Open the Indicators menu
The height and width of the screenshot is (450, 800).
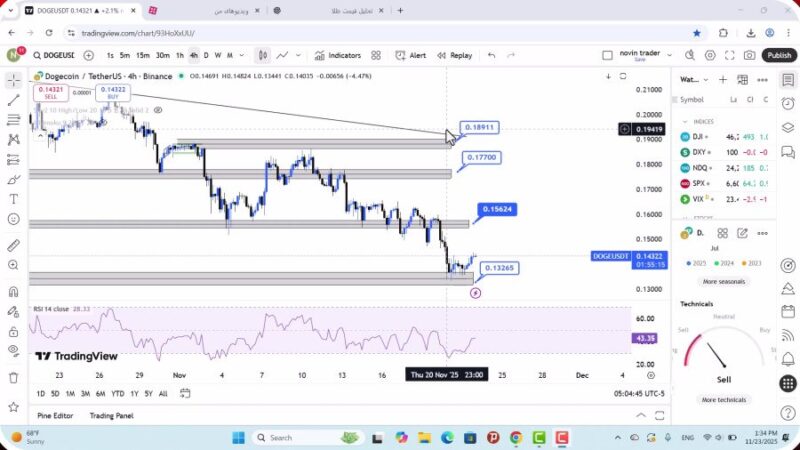point(338,55)
